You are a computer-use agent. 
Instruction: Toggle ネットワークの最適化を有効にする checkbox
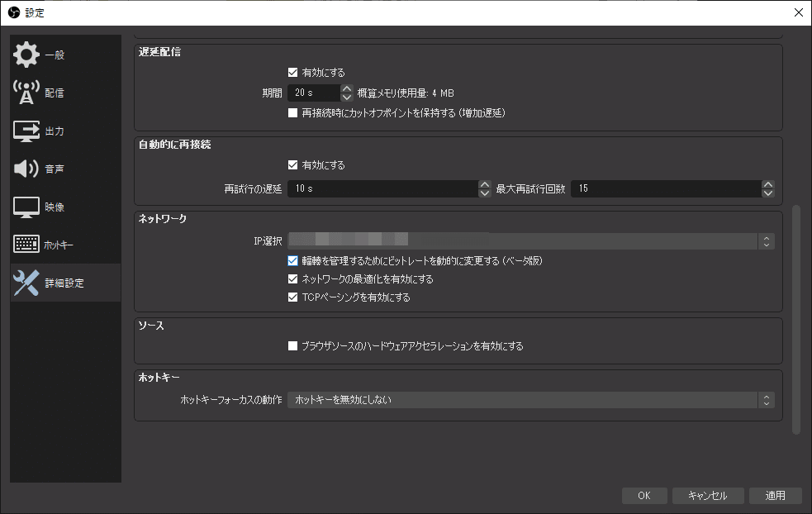point(292,278)
